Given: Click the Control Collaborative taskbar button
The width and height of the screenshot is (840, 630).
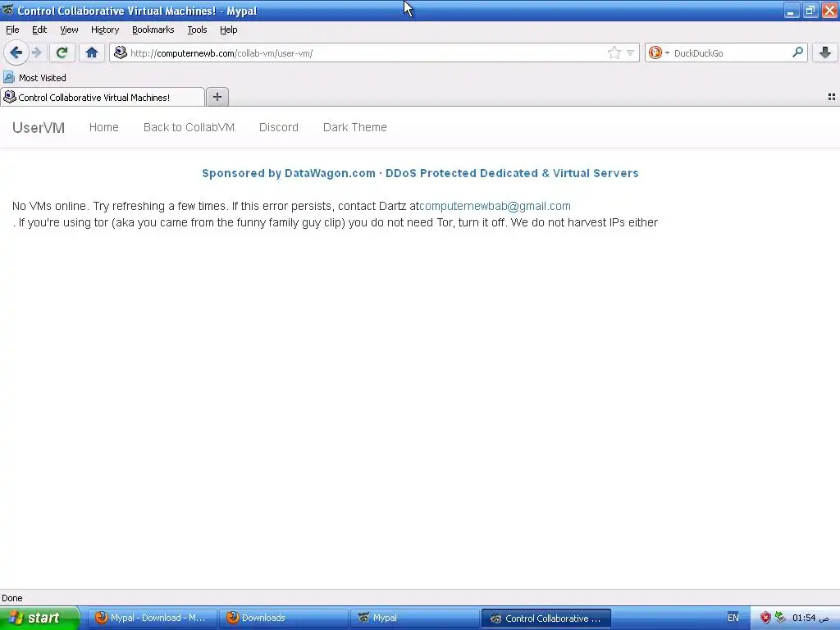Looking at the screenshot, I should (x=546, y=619).
